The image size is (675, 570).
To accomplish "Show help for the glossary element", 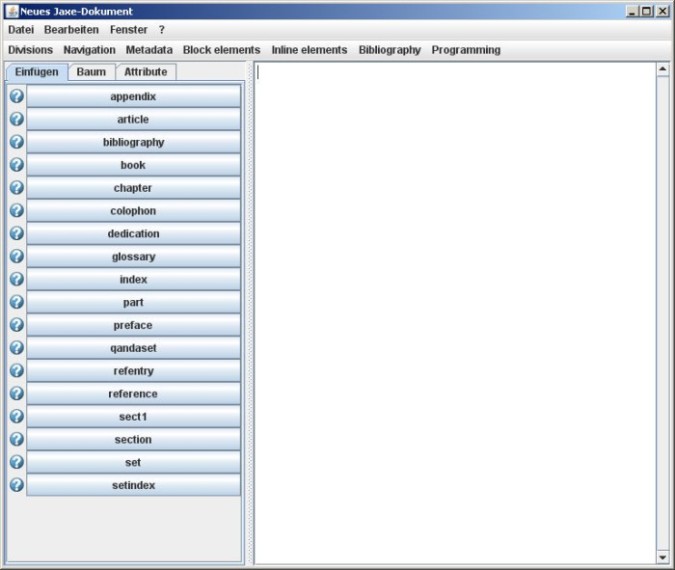I will (16, 257).
